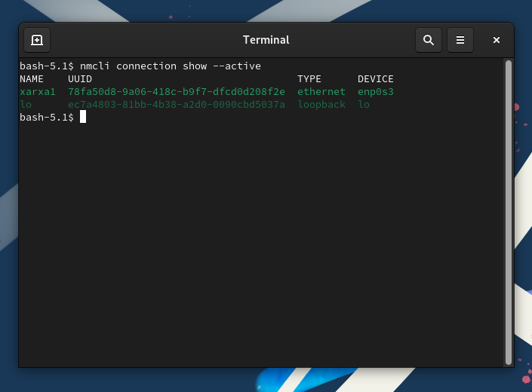Click the ethernet type text
The height and width of the screenshot is (392, 532).
click(321, 92)
